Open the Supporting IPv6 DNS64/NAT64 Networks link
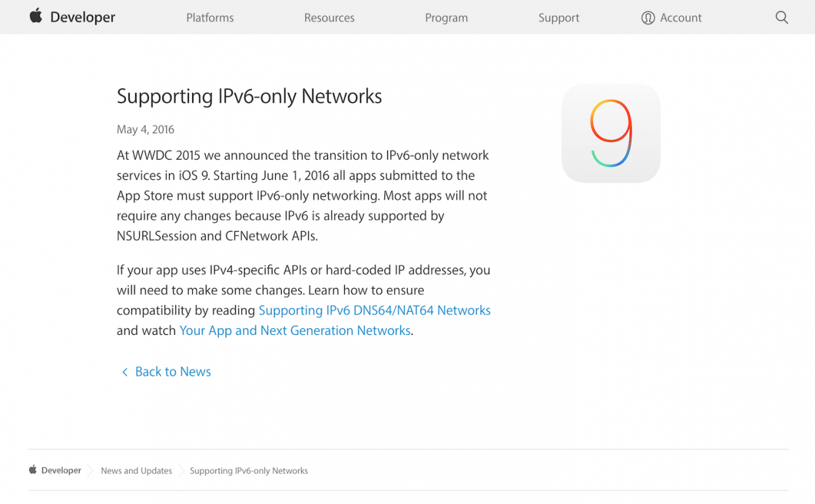This screenshot has height=504, width=815. (x=374, y=310)
